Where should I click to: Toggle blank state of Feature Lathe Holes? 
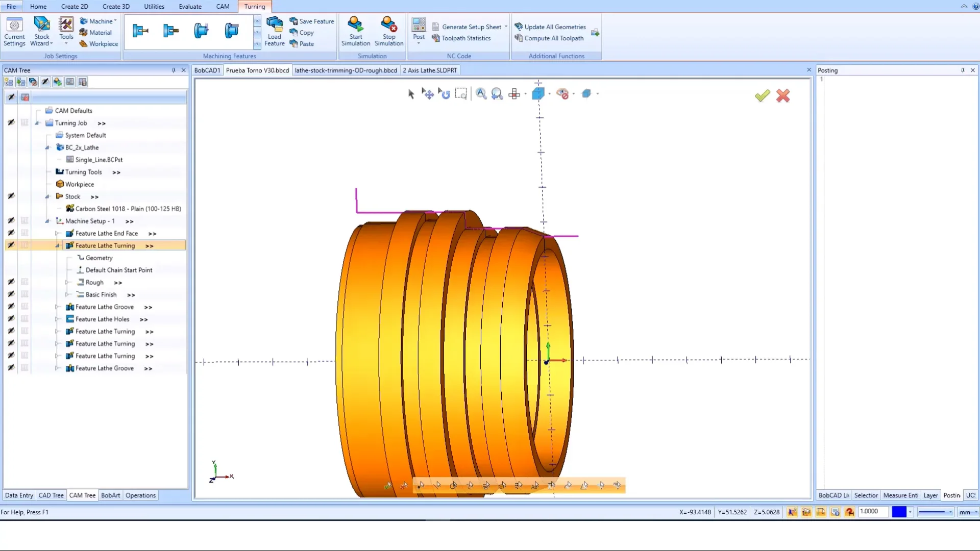[11, 319]
